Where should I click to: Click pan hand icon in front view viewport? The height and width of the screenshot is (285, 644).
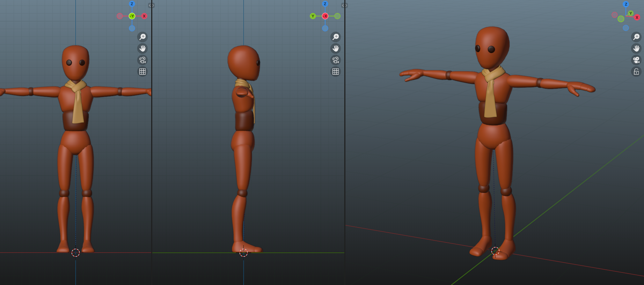pyautogui.click(x=142, y=48)
